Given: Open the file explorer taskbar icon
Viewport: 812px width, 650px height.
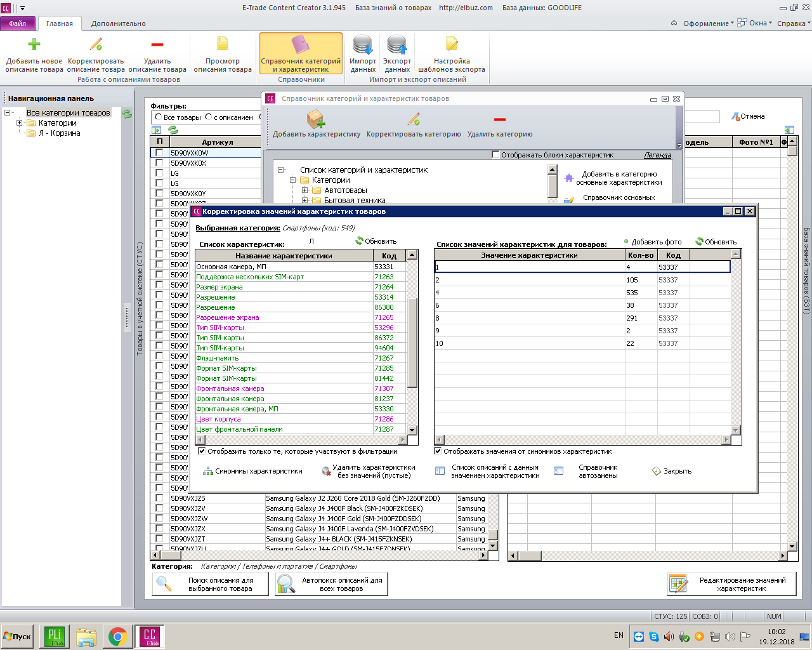Looking at the screenshot, I should (x=86, y=637).
